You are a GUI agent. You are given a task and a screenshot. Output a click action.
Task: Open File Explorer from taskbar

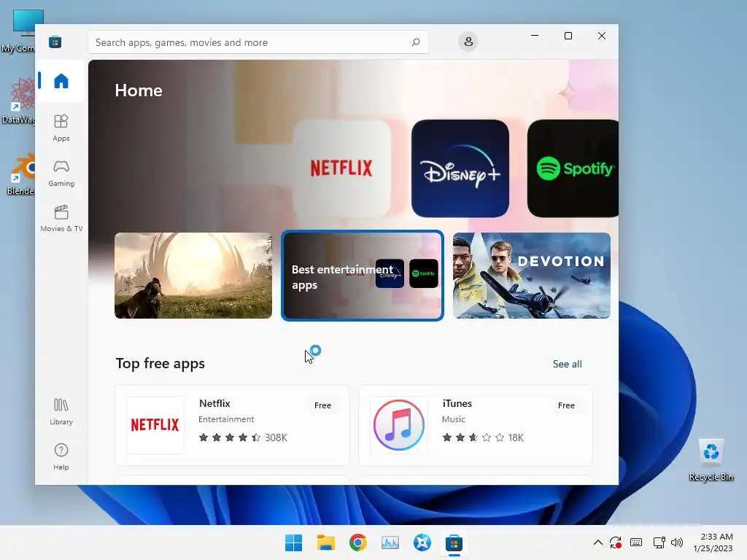coord(326,542)
